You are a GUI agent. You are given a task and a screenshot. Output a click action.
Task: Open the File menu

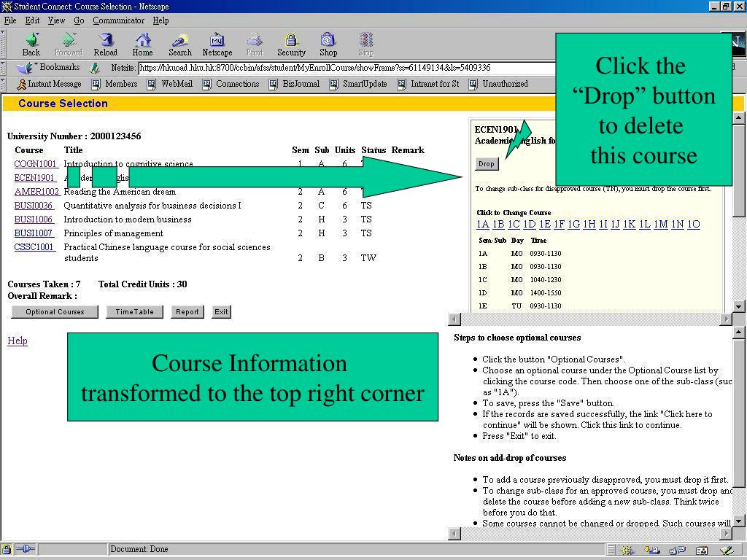tap(10, 20)
